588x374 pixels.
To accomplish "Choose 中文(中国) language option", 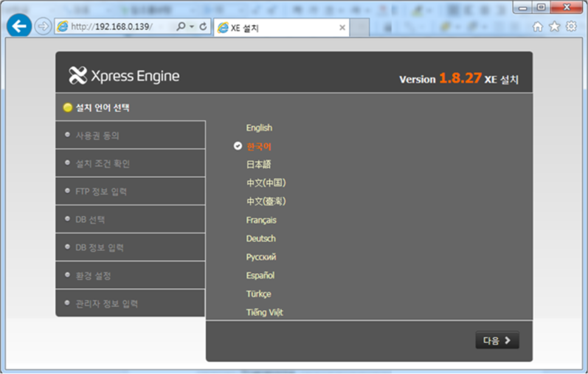I will tap(266, 182).
